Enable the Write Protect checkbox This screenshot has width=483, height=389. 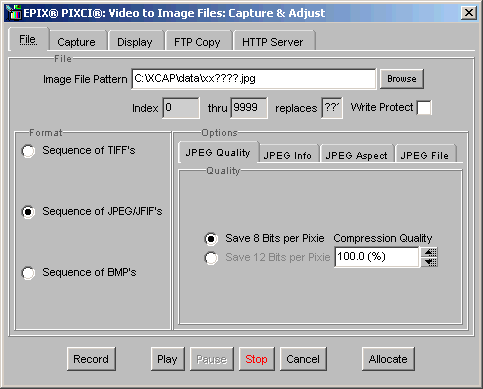point(424,108)
